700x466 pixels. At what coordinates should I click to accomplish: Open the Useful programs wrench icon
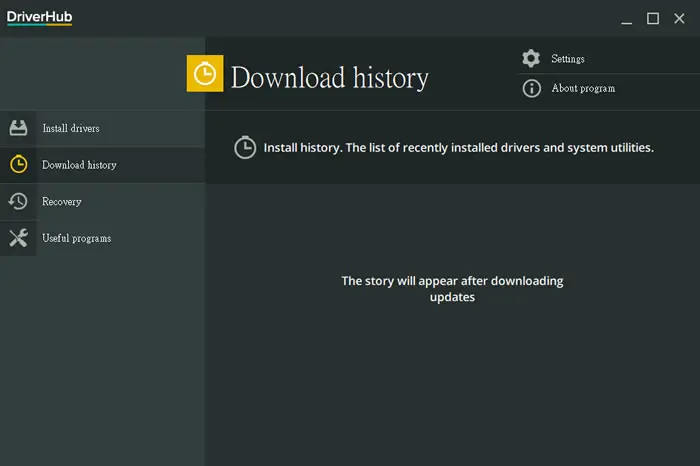[x=18, y=238]
